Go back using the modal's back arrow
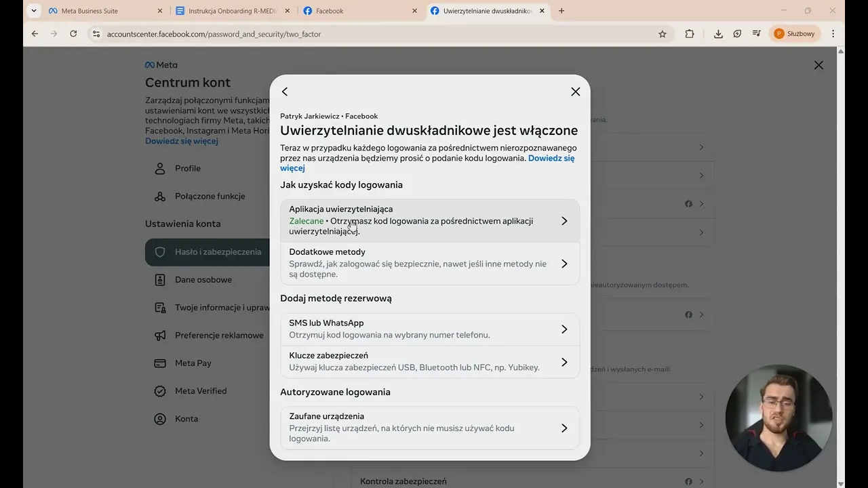 [285, 91]
